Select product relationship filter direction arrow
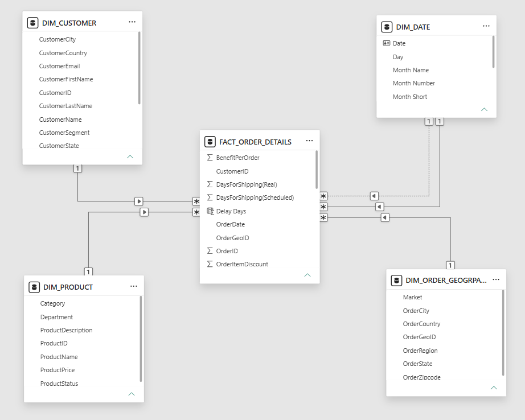Image resolution: width=525 pixels, height=420 pixels. (144, 212)
